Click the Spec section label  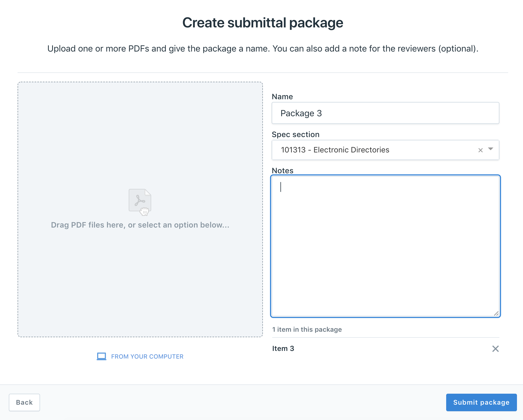pyautogui.click(x=296, y=134)
